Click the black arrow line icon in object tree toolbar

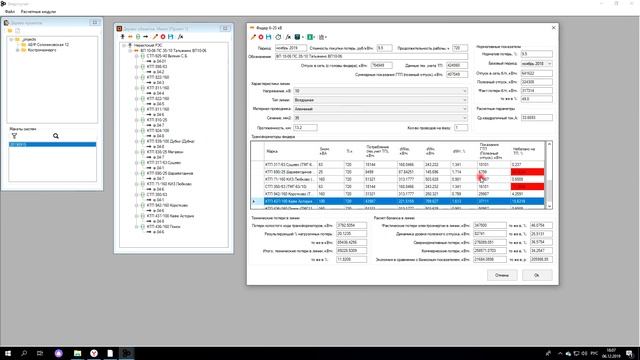[146, 37]
